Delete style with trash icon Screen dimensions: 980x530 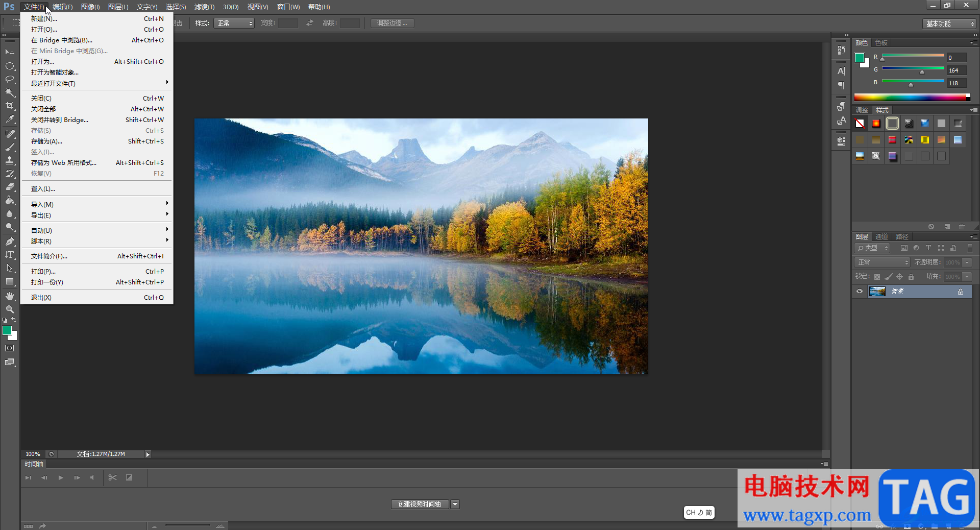pos(962,226)
